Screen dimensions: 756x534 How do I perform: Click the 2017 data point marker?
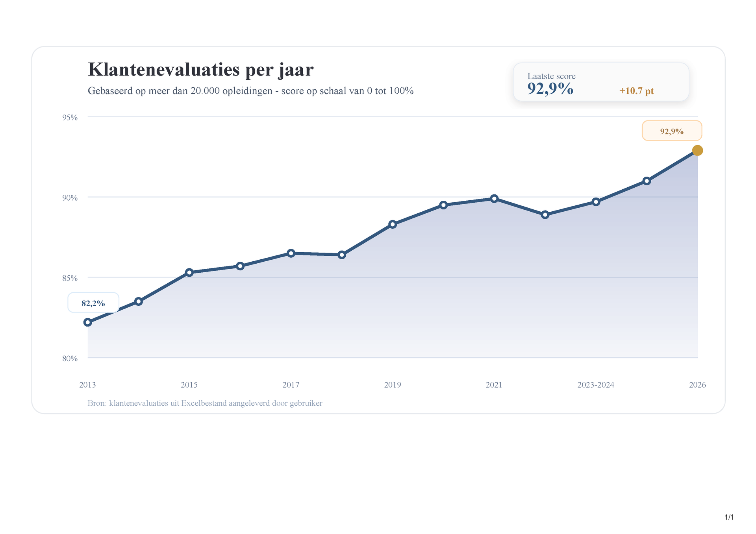click(291, 253)
